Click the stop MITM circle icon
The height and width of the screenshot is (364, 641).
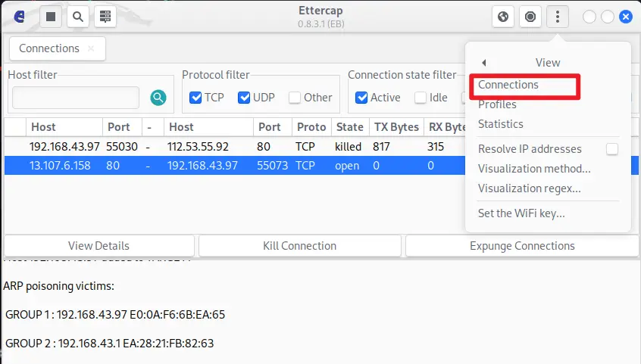point(530,16)
